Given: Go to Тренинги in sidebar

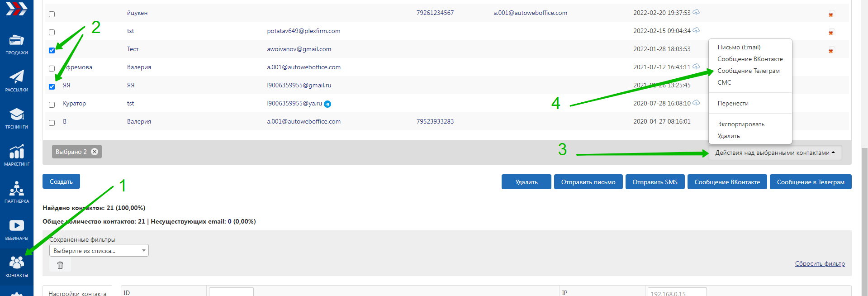Looking at the screenshot, I should tap(17, 119).
